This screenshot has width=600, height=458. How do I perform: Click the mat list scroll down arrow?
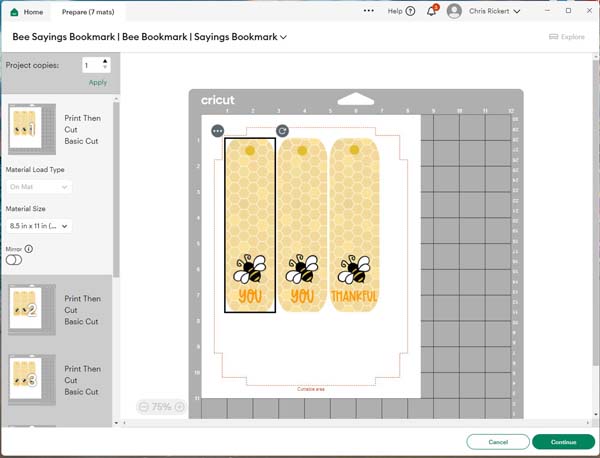tap(116, 423)
